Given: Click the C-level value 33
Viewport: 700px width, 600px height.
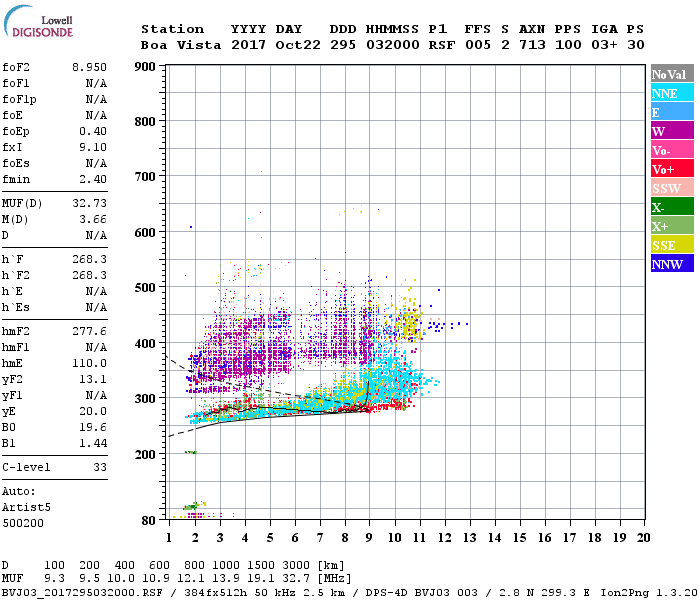Looking at the screenshot, I should tap(99, 467).
